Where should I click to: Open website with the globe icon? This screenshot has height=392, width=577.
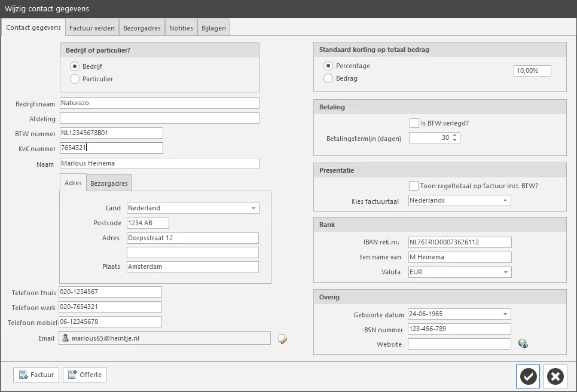pyautogui.click(x=523, y=344)
